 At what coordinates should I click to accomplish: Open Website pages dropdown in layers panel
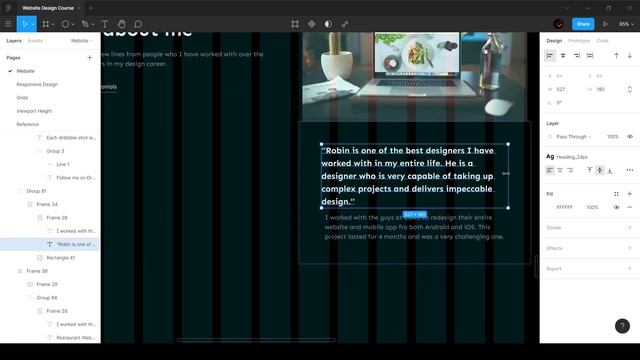coord(82,41)
